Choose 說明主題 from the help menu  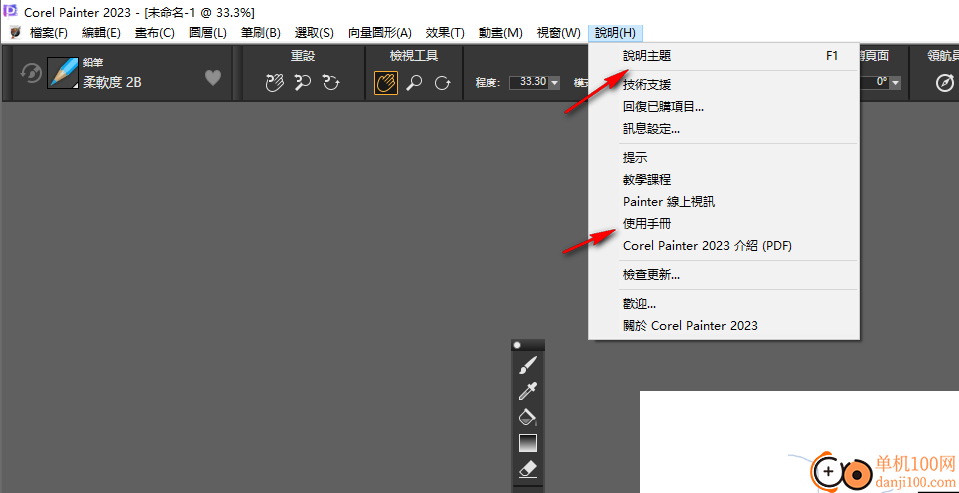click(x=724, y=56)
